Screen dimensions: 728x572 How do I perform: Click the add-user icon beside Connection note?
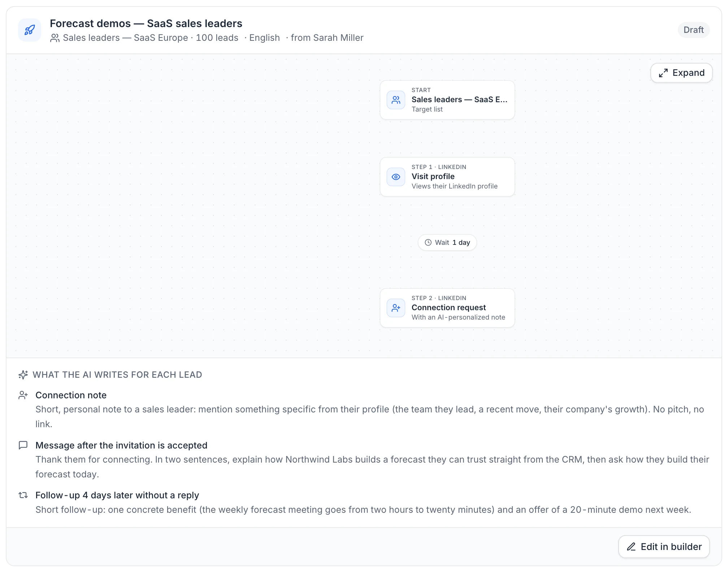coord(23,395)
